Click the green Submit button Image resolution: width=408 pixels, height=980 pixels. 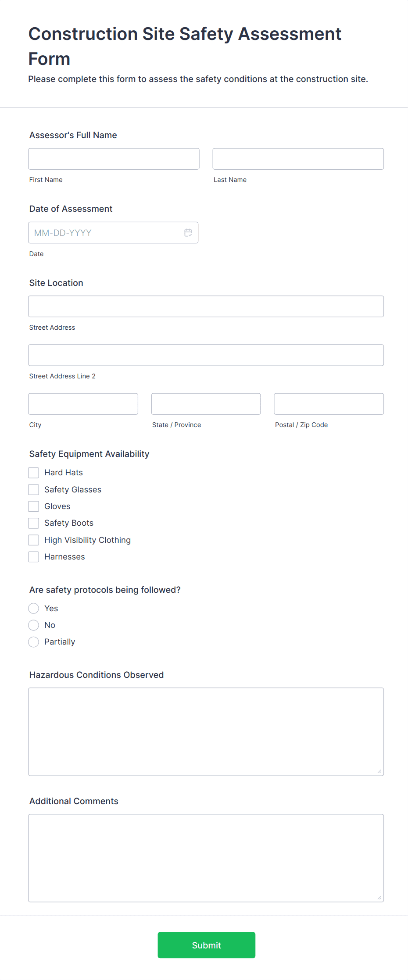[206, 945]
